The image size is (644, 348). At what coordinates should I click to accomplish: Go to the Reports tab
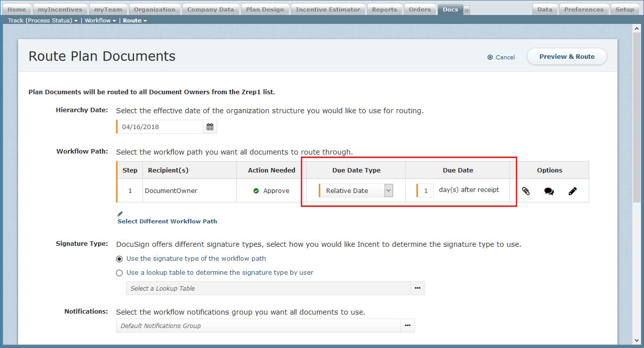click(x=384, y=9)
